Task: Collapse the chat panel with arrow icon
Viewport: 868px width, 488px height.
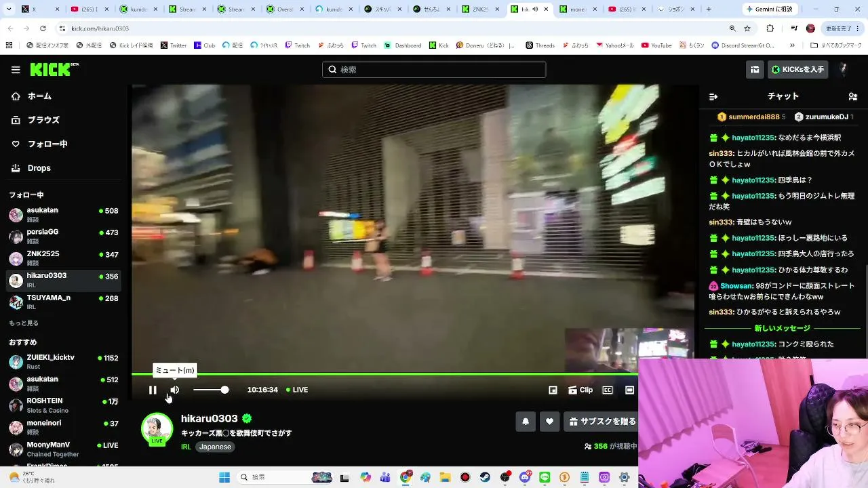Action: [713, 97]
